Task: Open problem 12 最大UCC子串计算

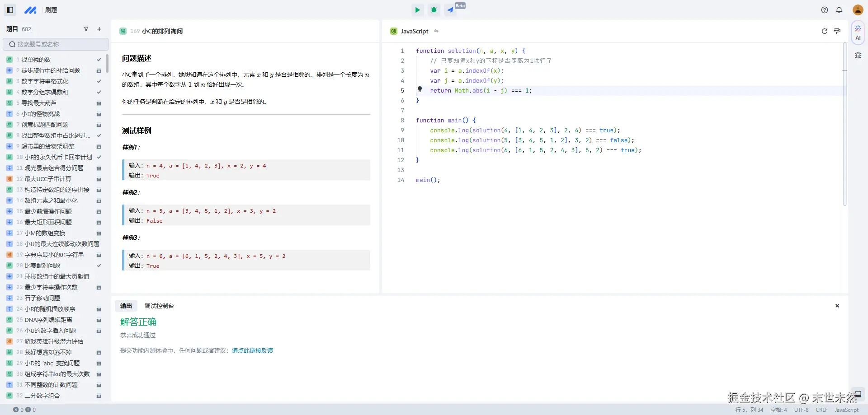Action: [47, 179]
